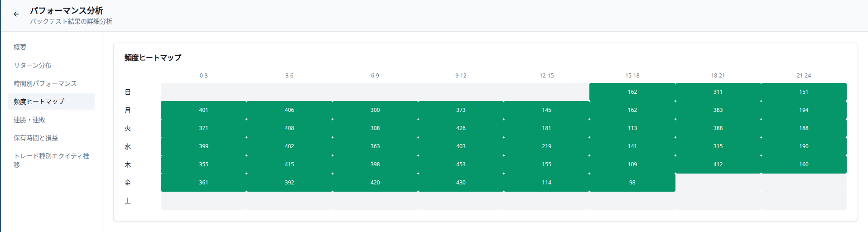Click the empty Saturday 0-3 cell

tap(203, 201)
